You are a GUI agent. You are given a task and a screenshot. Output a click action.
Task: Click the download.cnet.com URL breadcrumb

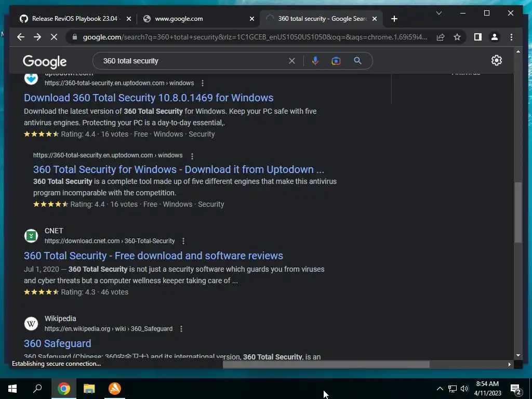[x=110, y=241]
